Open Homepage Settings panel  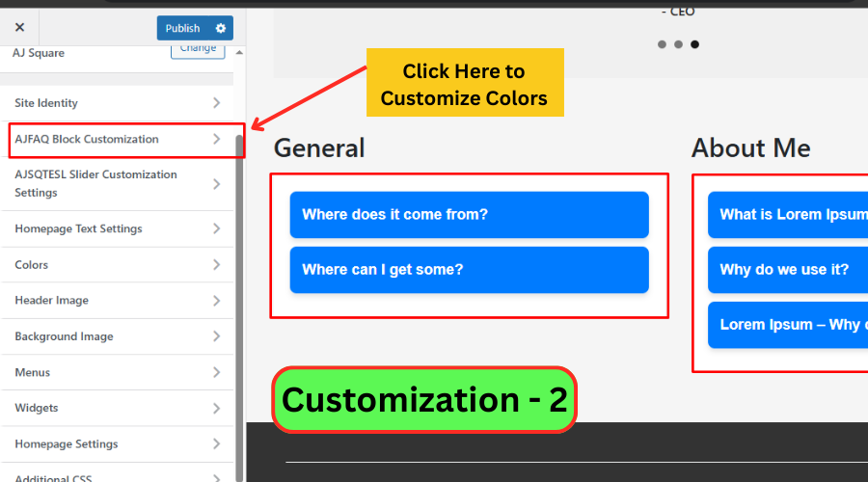(117, 443)
